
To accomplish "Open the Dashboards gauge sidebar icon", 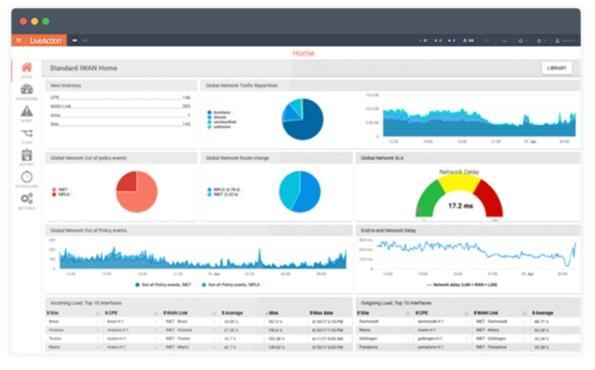I will point(27,90).
